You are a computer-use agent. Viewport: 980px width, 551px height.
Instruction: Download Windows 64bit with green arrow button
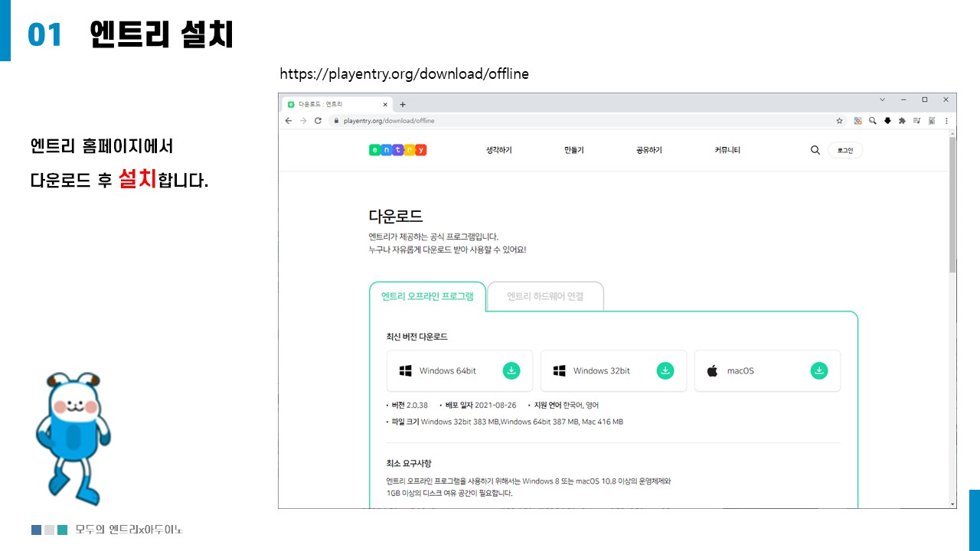click(x=511, y=370)
